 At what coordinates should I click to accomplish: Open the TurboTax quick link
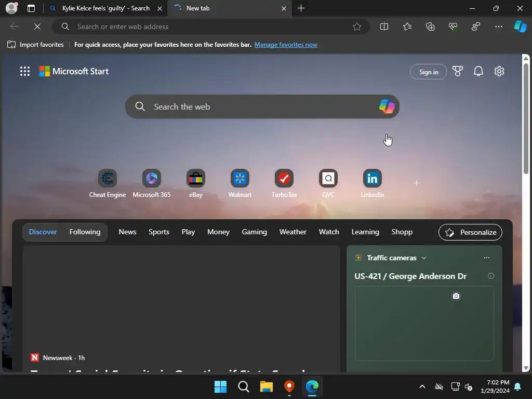284,183
